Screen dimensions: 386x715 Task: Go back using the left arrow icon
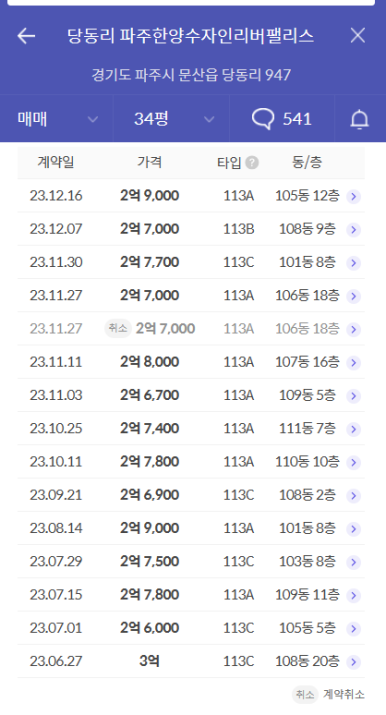[26, 36]
